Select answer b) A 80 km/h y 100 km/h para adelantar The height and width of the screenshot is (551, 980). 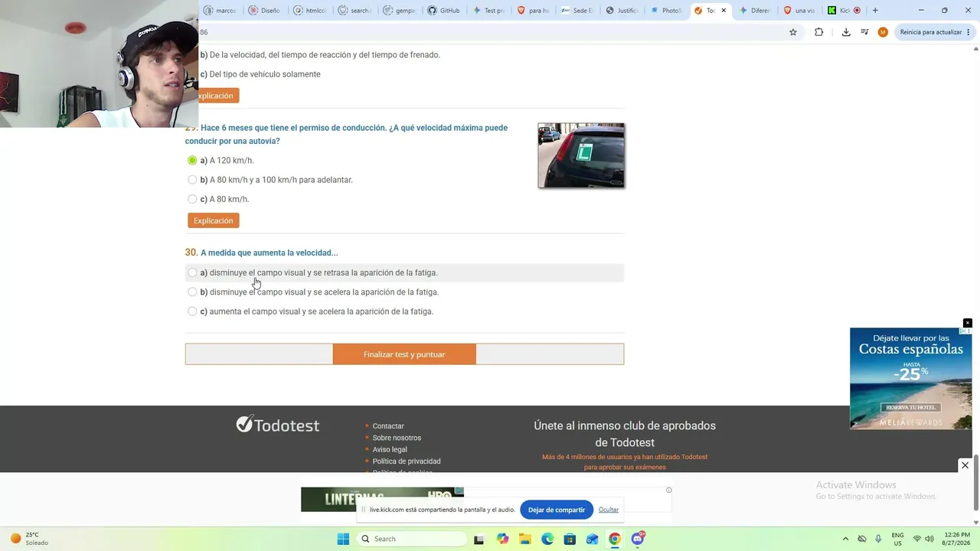(192, 180)
